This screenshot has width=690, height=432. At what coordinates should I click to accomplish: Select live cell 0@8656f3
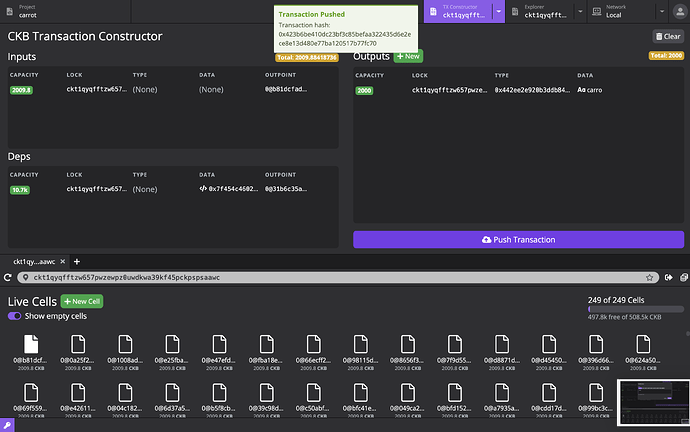[x=407, y=352]
